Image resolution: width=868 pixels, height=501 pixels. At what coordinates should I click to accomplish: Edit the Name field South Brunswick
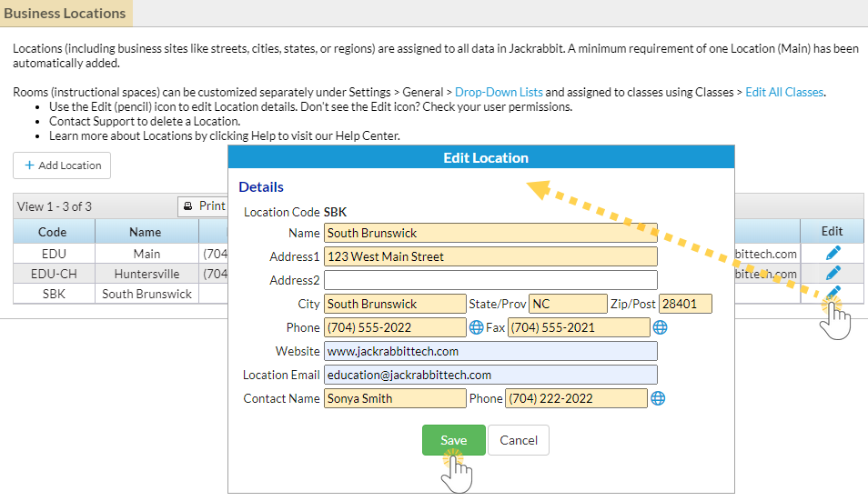coord(490,233)
